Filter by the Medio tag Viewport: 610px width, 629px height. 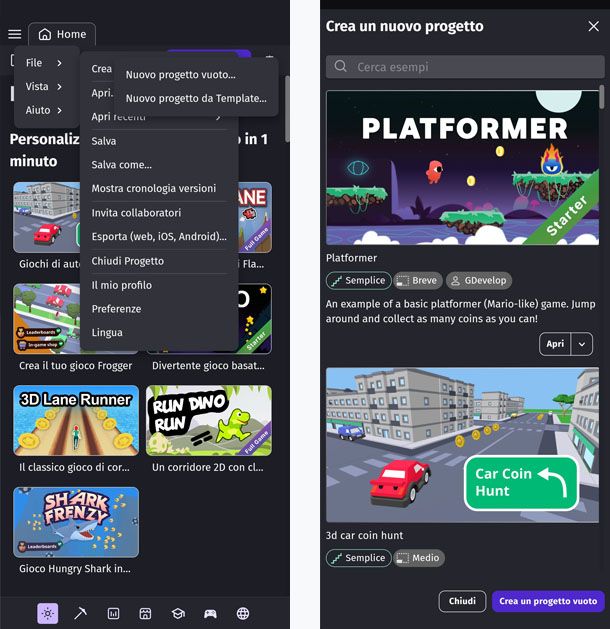point(419,558)
